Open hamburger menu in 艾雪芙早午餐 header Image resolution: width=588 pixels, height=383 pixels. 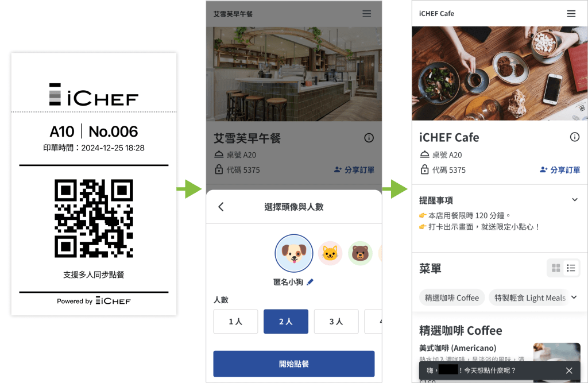click(366, 14)
